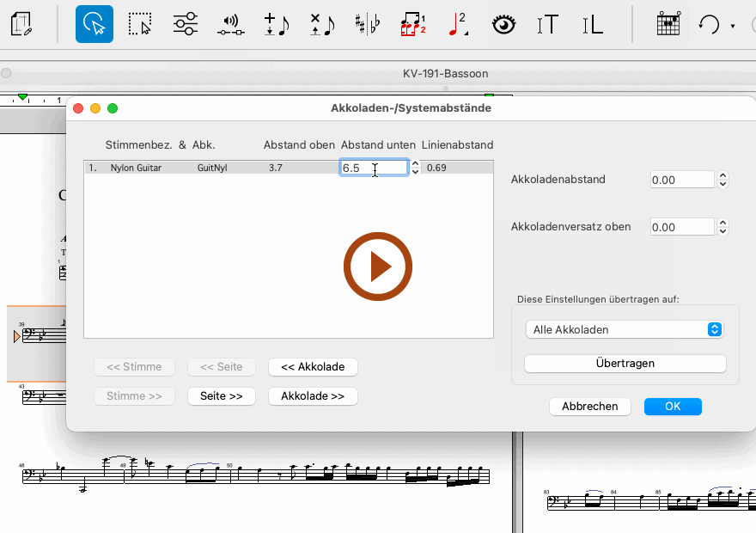Click the guitar chord diagram icon
This screenshot has width=756, height=533.
[668, 24]
